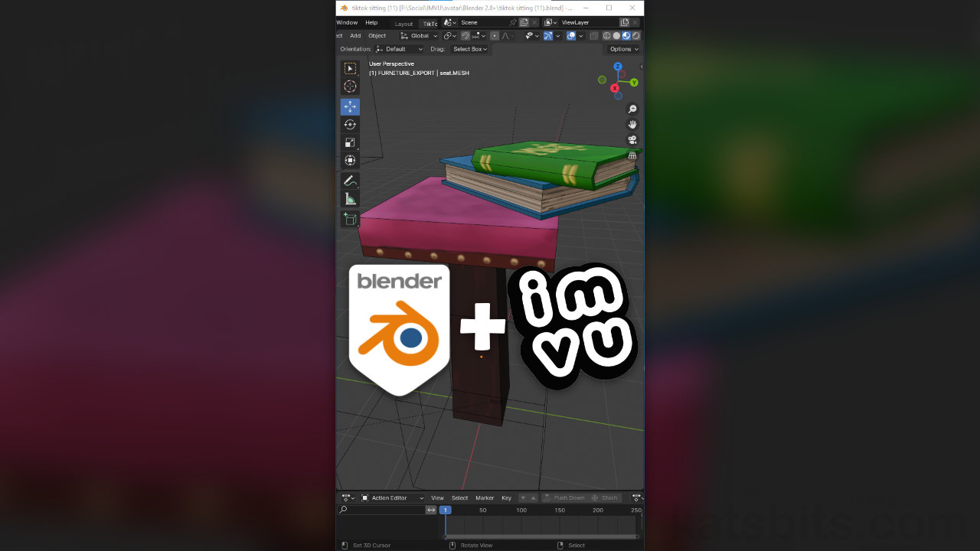Select the Scale tool
The width and height of the screenshot is (980, 551).
[x=350, y=142]
